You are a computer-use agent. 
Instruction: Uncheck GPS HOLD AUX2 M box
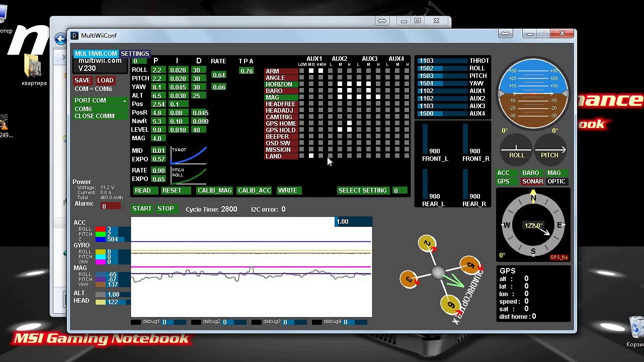[340, 129]
